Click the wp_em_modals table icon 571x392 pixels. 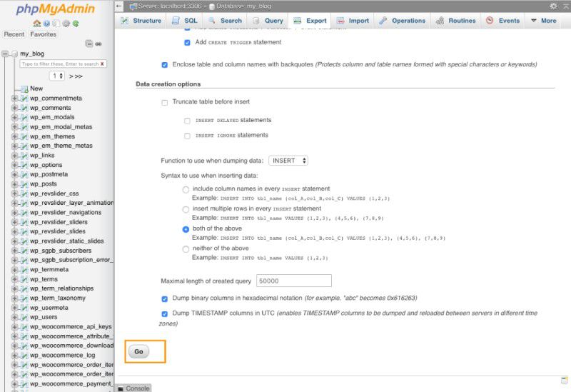[24, 117]
